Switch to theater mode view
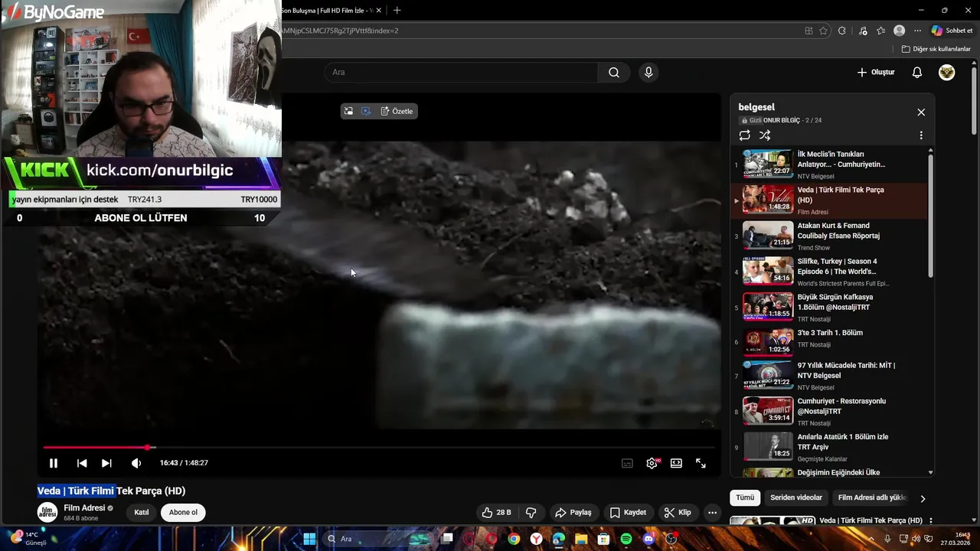 click(x=676, y=463)
